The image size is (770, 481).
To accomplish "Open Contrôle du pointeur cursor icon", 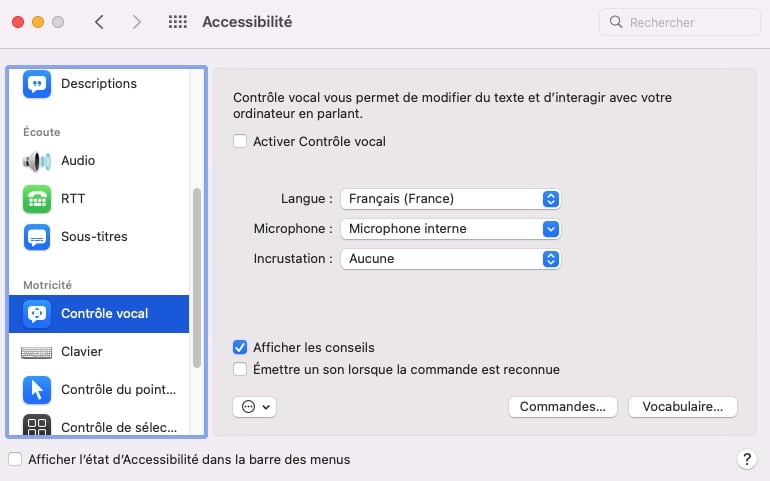I will (37, 390).
